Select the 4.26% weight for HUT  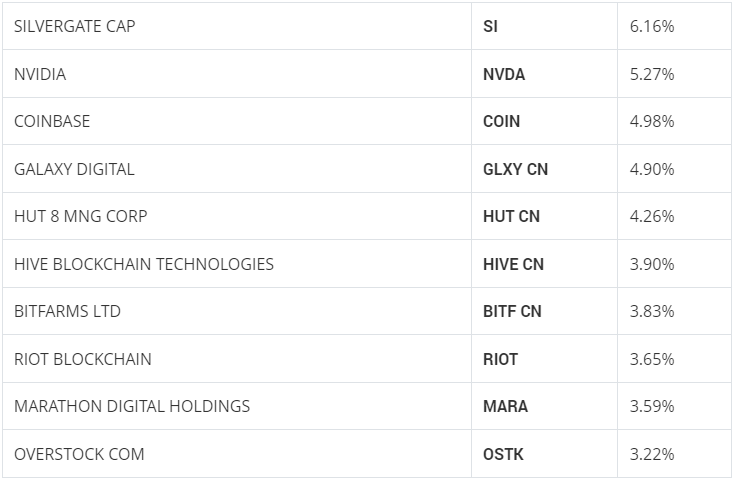click(652, 216)
